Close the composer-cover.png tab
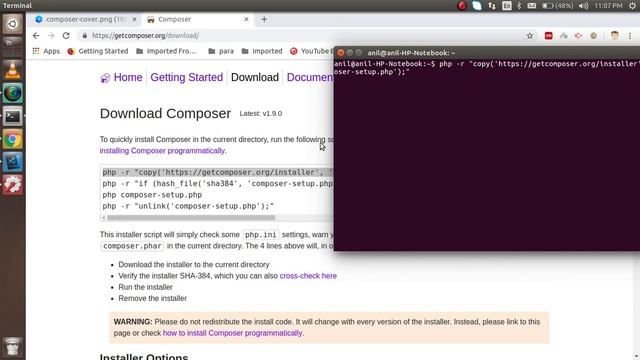The image size is (640, 360). [x=134, y=19]
